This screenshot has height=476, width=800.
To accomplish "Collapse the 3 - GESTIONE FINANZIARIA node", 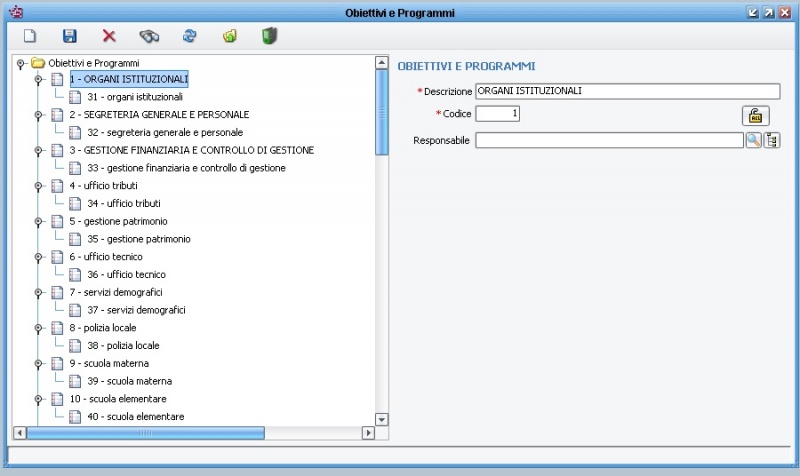I will point(38,151).
